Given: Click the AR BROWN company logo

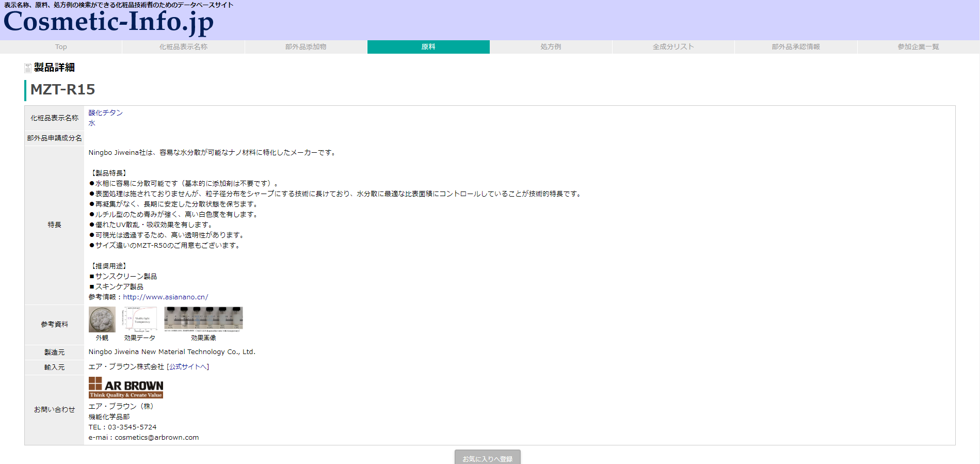Looking at the screenshot, I should pyautogui.click(x=126, y=387).
